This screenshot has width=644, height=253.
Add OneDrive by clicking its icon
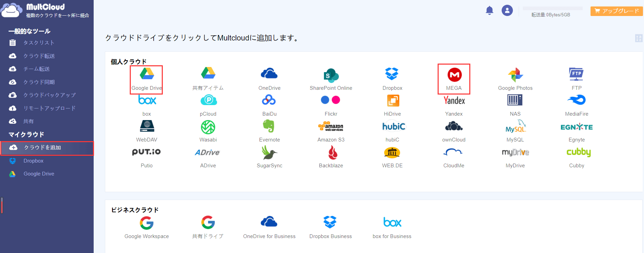[269, 74]
